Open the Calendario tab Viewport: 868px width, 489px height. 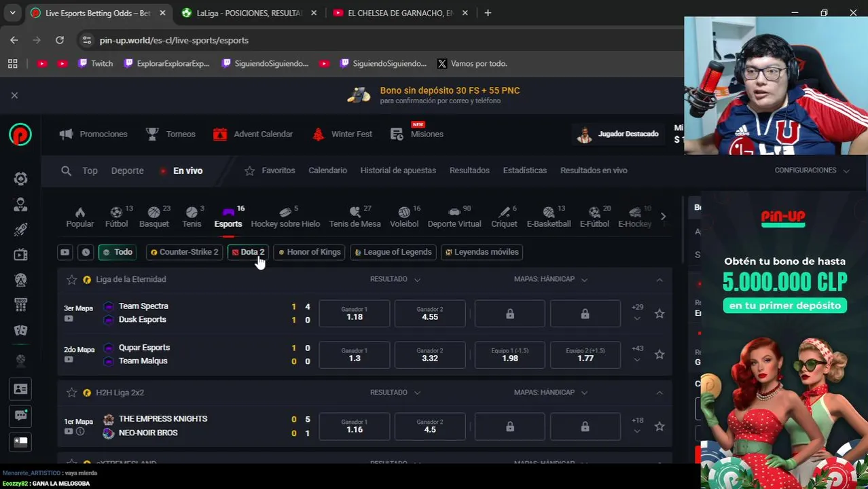pos(327,170)
